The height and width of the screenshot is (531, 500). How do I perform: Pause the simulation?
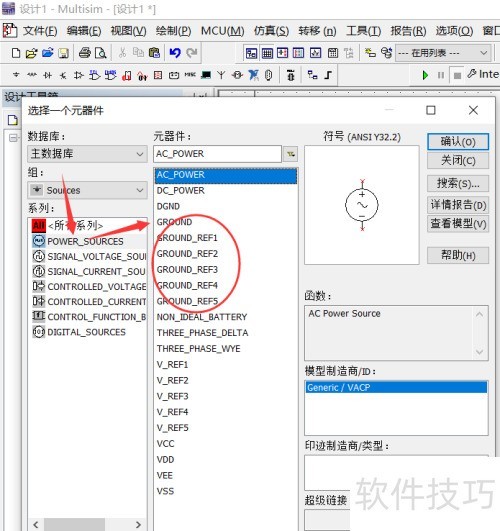point(441,75)
